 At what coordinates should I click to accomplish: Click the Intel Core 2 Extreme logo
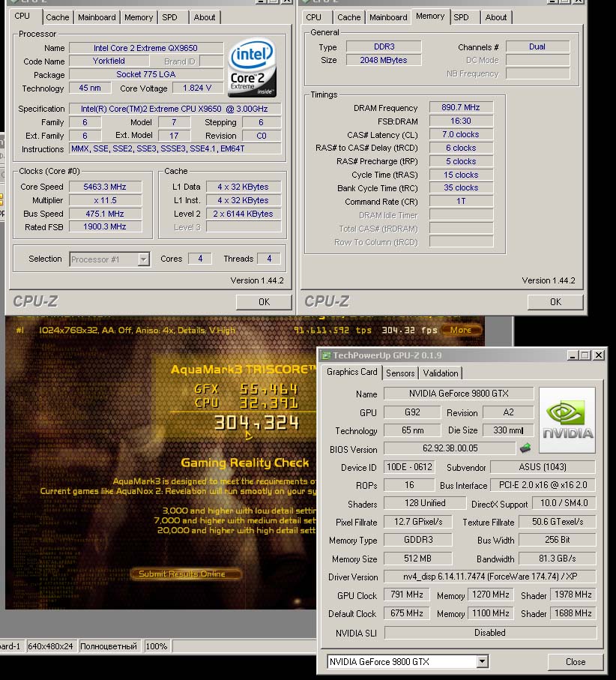[253, 67]
